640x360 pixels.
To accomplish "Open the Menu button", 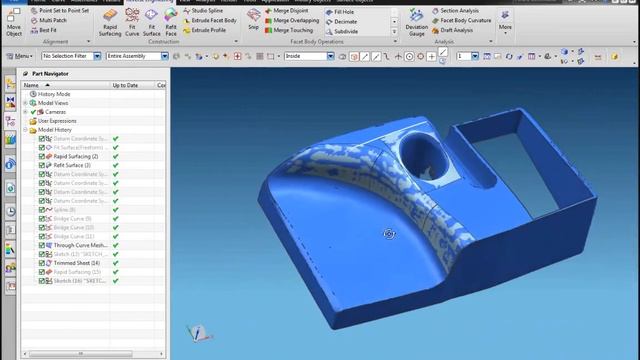I will 20,56.
